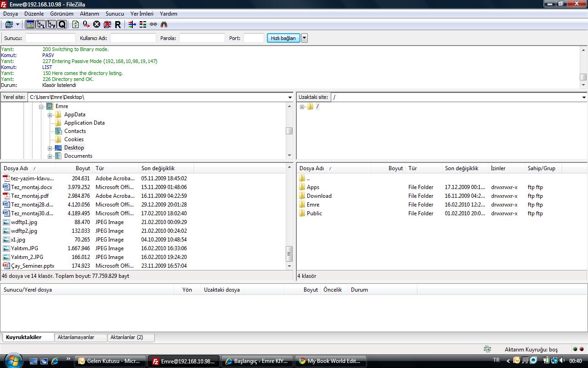Sort local files by Son değişiklik
The height and width of the screenshot is (368, 588).
(158, 168)
